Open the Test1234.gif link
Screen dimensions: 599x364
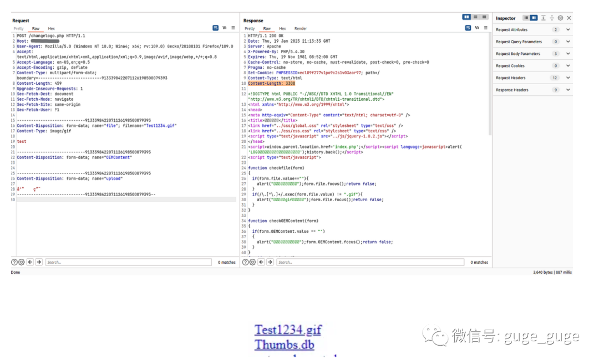[x=288, y=329]
